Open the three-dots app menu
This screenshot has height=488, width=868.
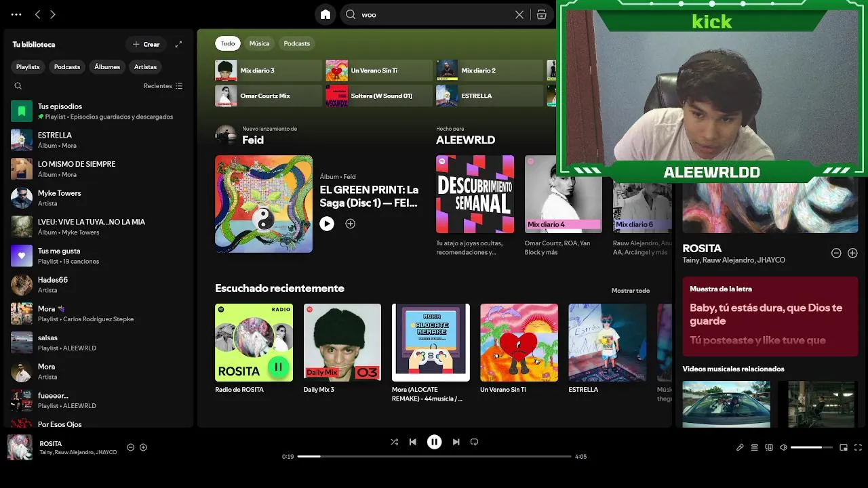point(16,14)
